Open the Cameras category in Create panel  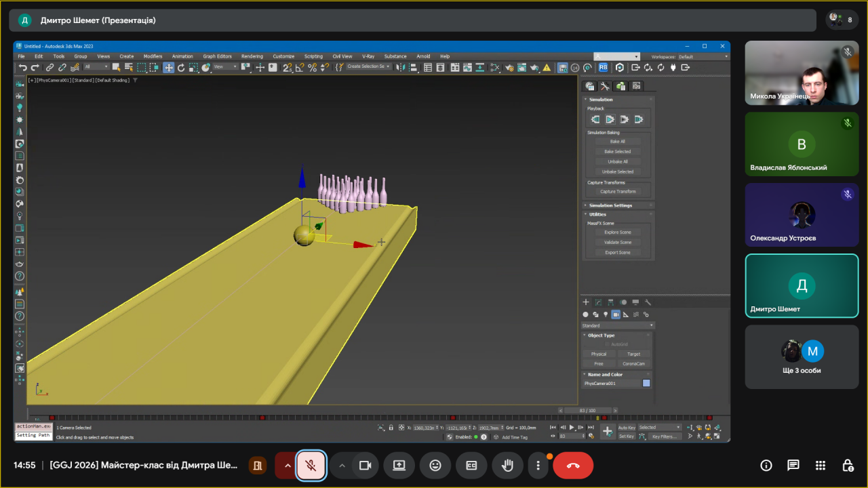click(616, 314)
